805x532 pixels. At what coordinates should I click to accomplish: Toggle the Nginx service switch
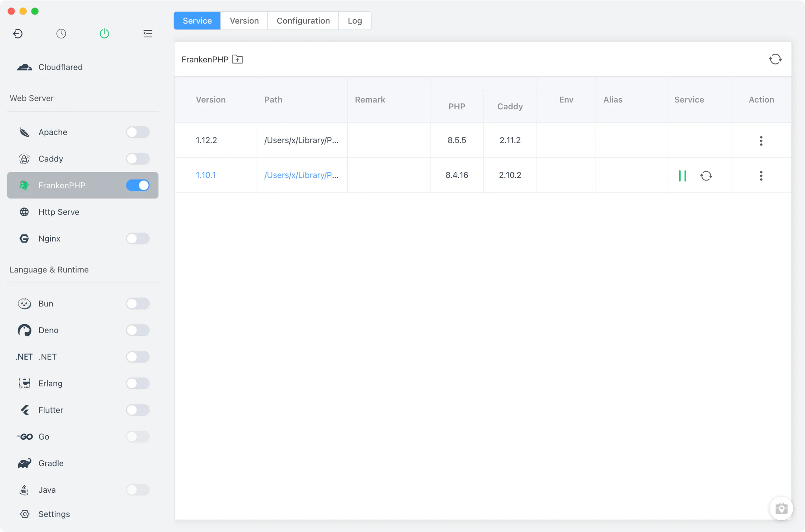point(138,238)
